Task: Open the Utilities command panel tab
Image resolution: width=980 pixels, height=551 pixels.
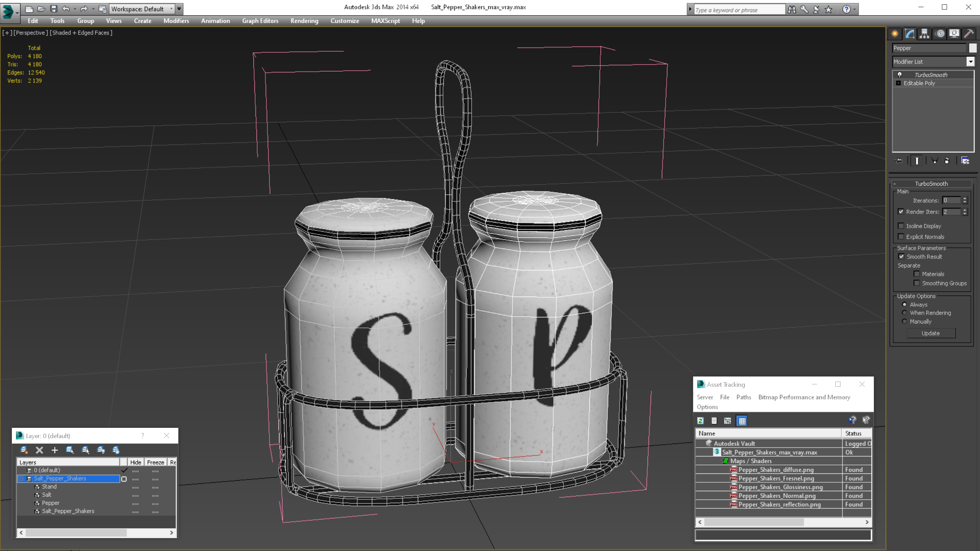Action: point(968,34)
